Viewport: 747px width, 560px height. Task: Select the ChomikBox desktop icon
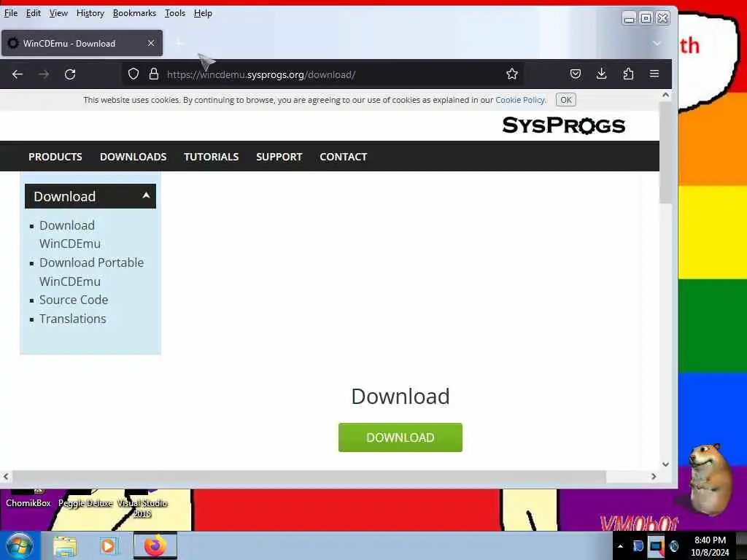coord(28,499)
